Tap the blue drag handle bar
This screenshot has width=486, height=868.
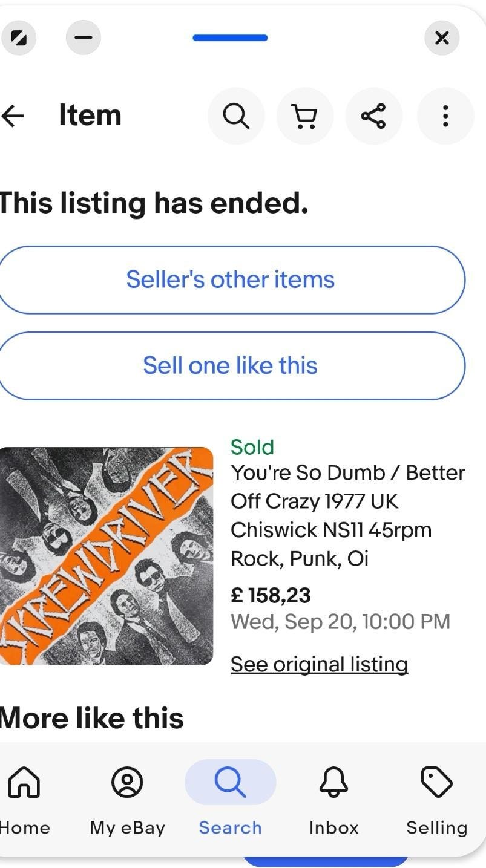pyautogui.click(x=230, y=38)
